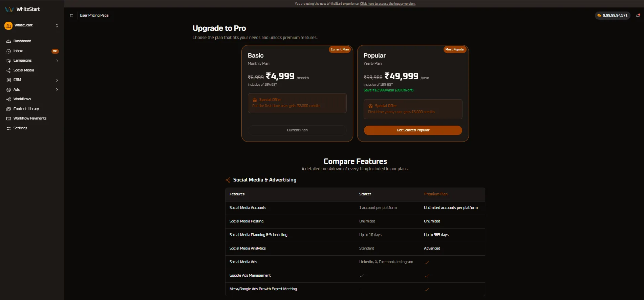Open the Dashboard icon in sidebar
644x300 pixels.
9,41
